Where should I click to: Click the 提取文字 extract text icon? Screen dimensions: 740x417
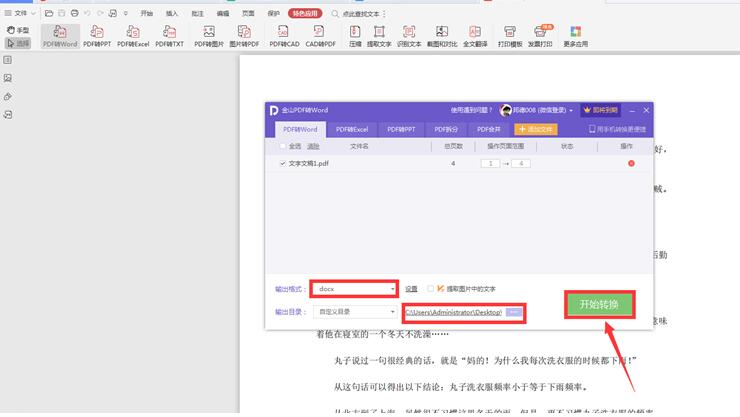coord(379,36)
